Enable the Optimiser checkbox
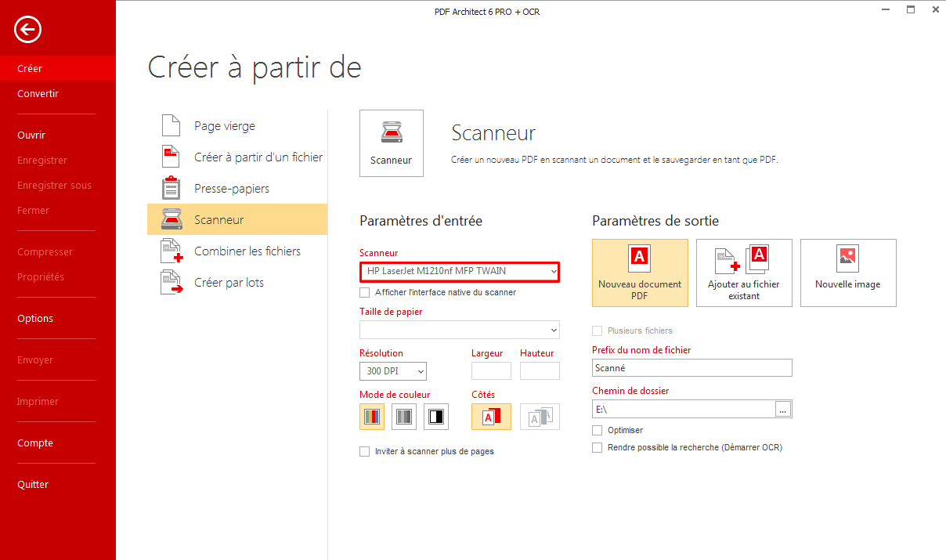The width and height of the screenshot is (946, 560). [x=598, y=430]
